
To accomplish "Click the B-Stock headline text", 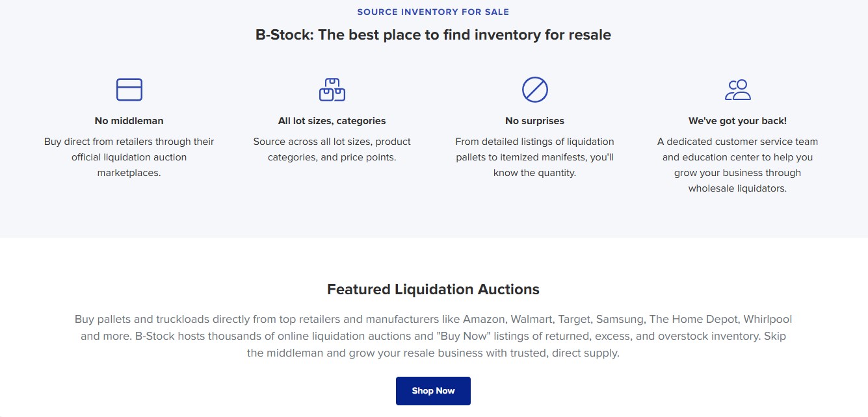I will [x=433, y=34].
